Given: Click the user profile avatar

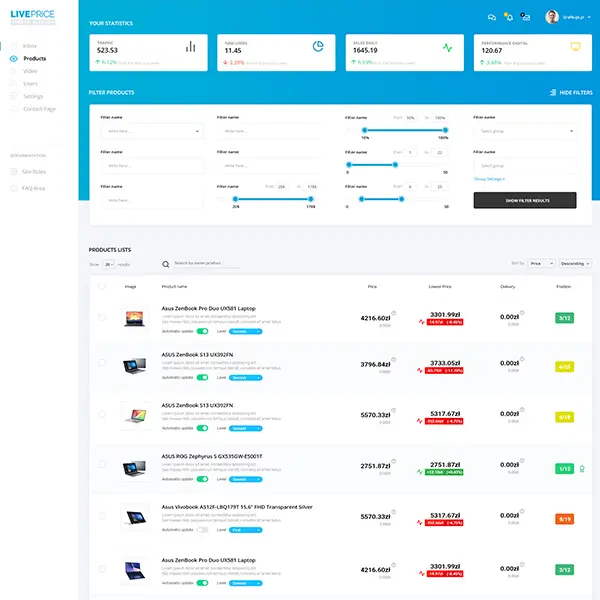Looking at the screenshot, I should click(x=552, y=17).
